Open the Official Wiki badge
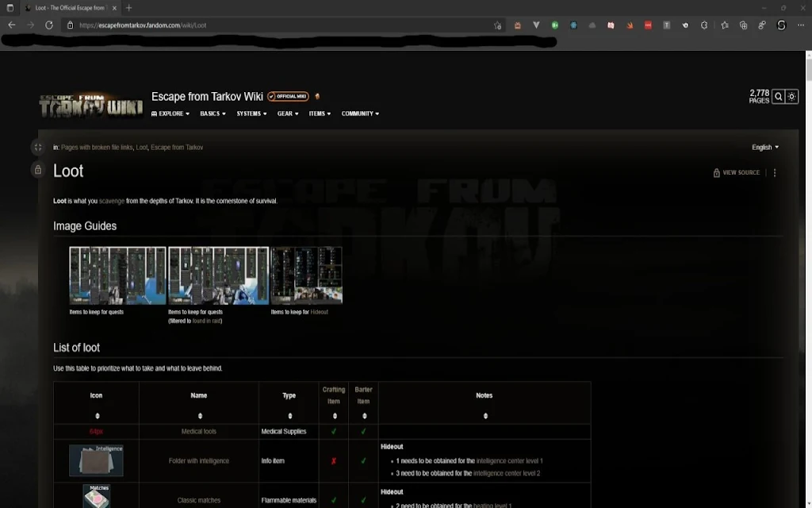 point(288,96)
